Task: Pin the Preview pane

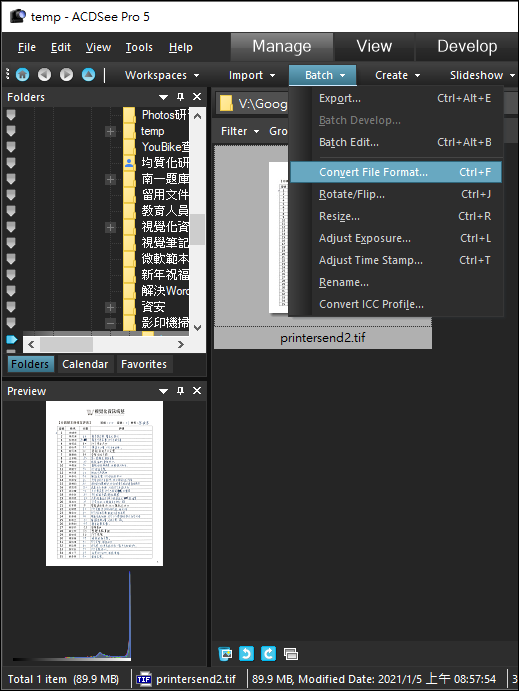Action: tap(180, 390)
